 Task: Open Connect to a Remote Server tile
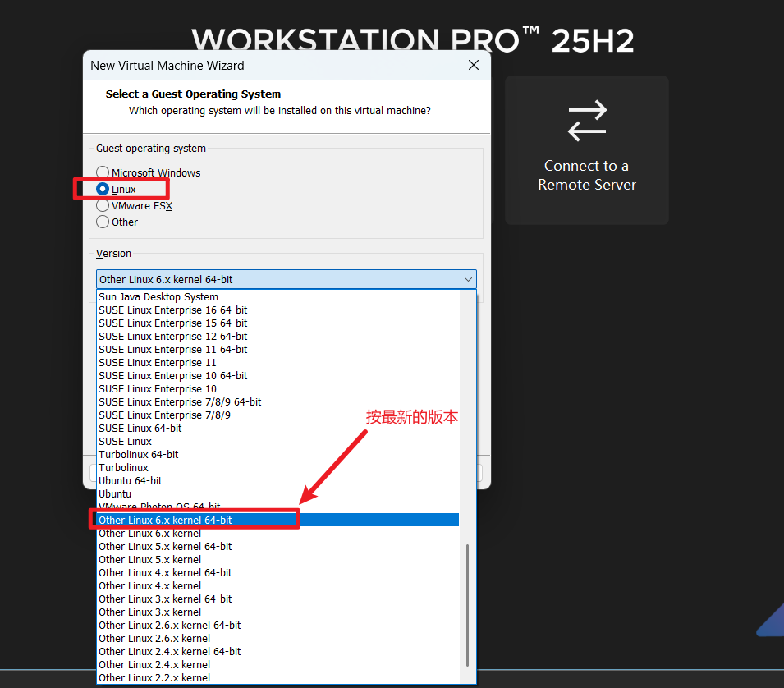click(x=586, y=150)
